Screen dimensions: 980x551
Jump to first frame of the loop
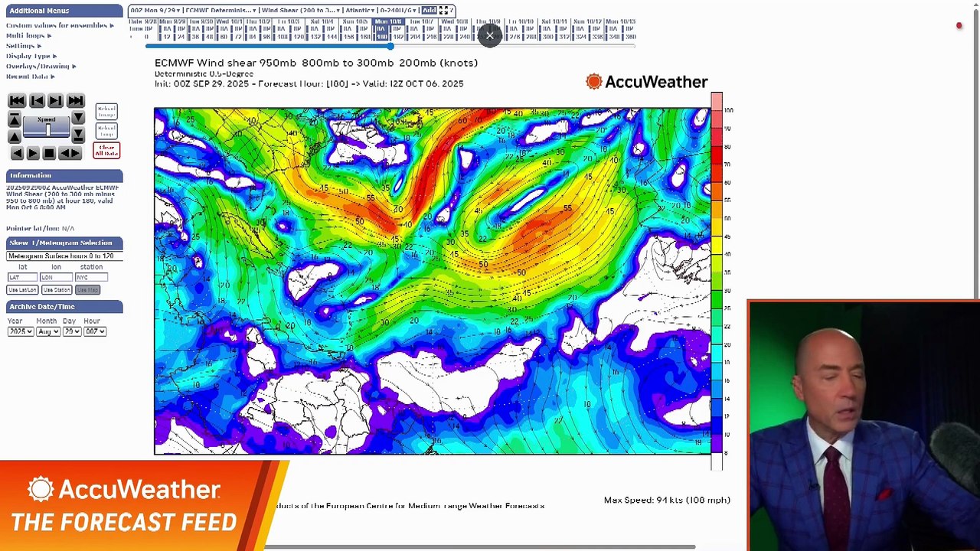pyautogui.click(x=16, y=101)
